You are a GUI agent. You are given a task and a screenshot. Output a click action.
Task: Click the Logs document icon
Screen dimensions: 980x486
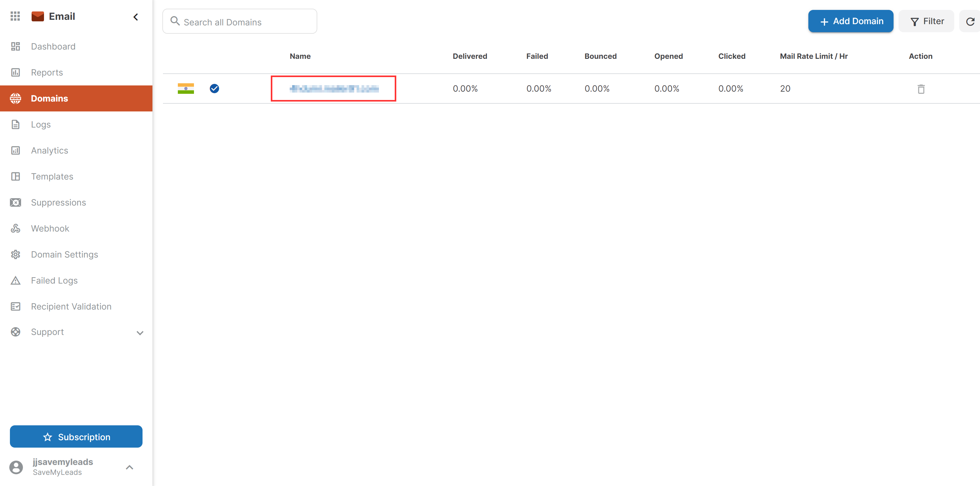pos(15,124)
